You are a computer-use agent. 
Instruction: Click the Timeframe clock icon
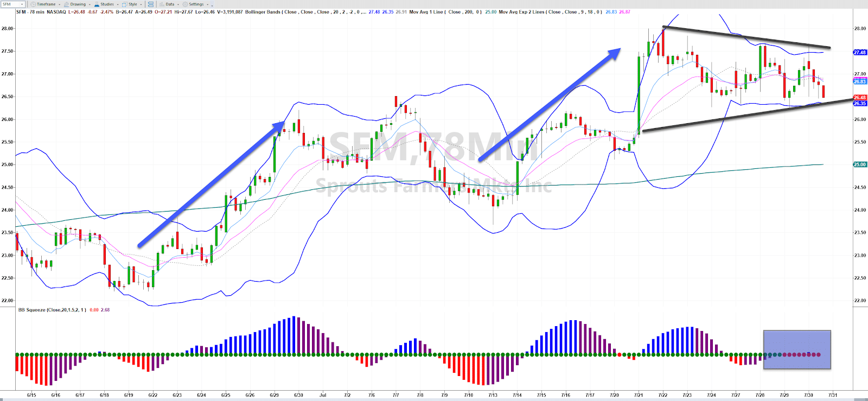33,4
